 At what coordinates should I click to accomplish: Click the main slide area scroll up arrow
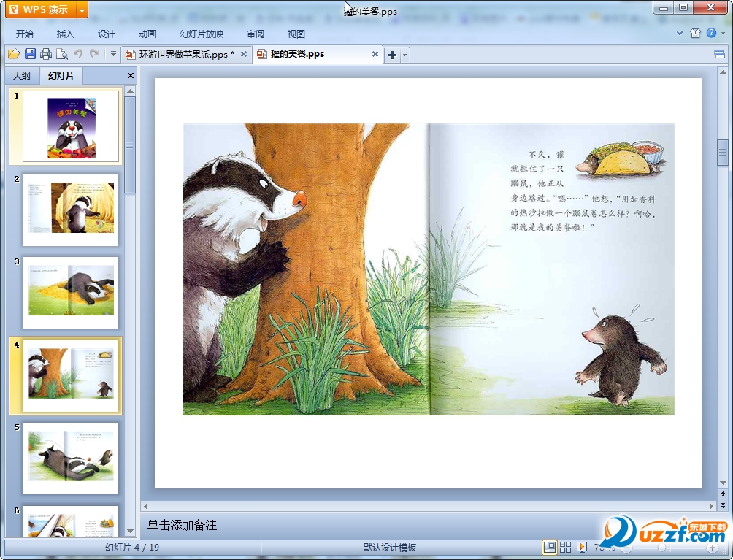723,72
